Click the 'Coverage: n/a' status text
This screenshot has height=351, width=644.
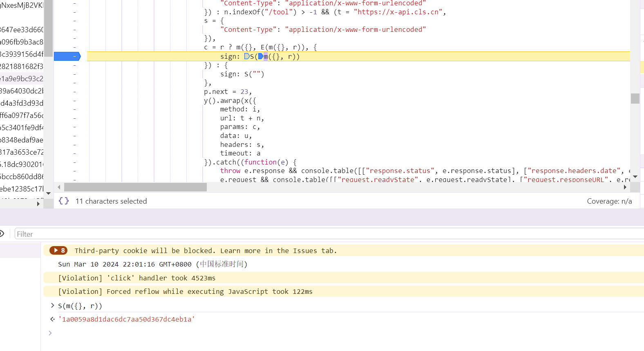pyautogui.click(x=609, y=201)
